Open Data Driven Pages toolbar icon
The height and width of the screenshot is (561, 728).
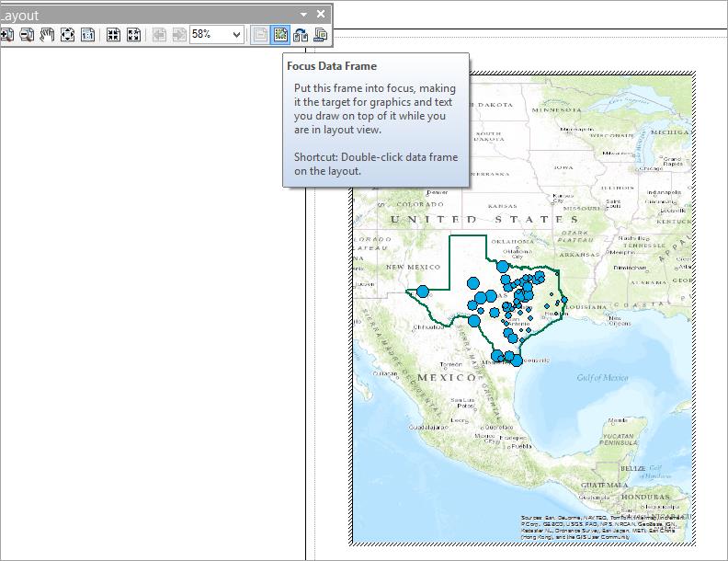tap(320, 35)
